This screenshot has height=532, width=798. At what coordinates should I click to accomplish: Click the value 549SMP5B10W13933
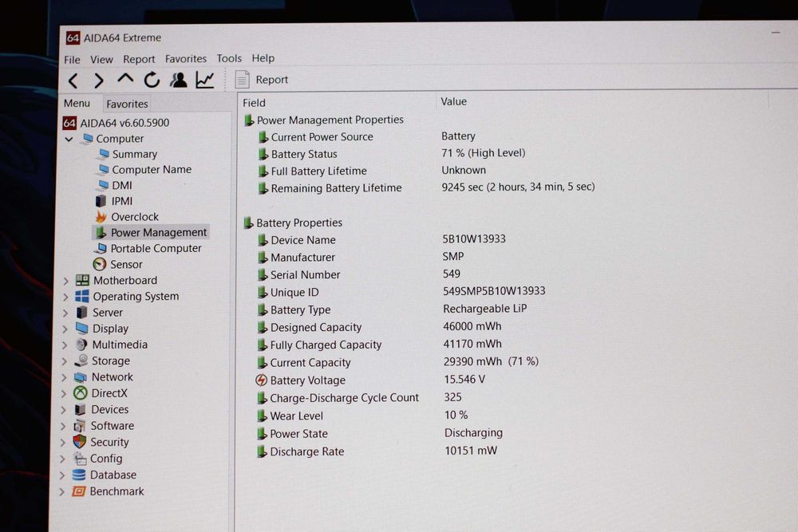tap(494, 290)
